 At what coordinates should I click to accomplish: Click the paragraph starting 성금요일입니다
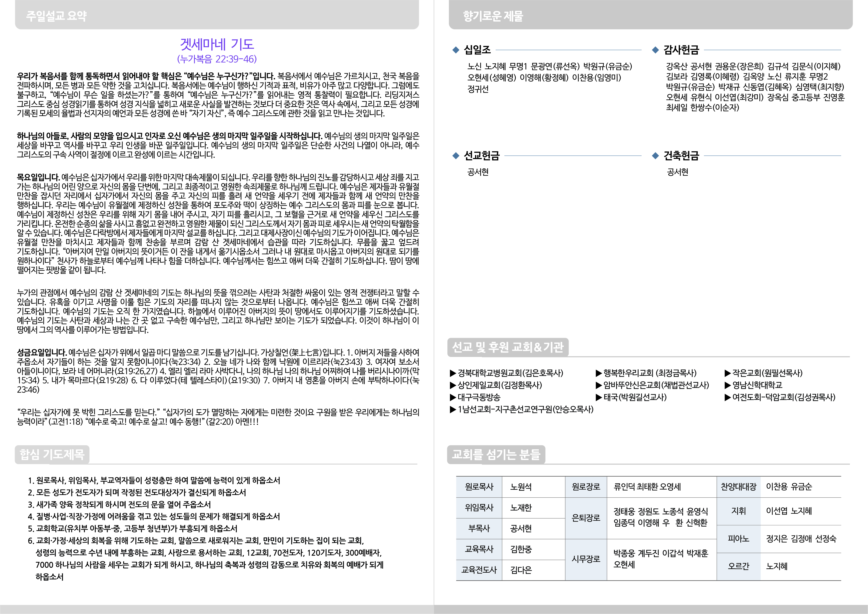(x=218, y=371)
